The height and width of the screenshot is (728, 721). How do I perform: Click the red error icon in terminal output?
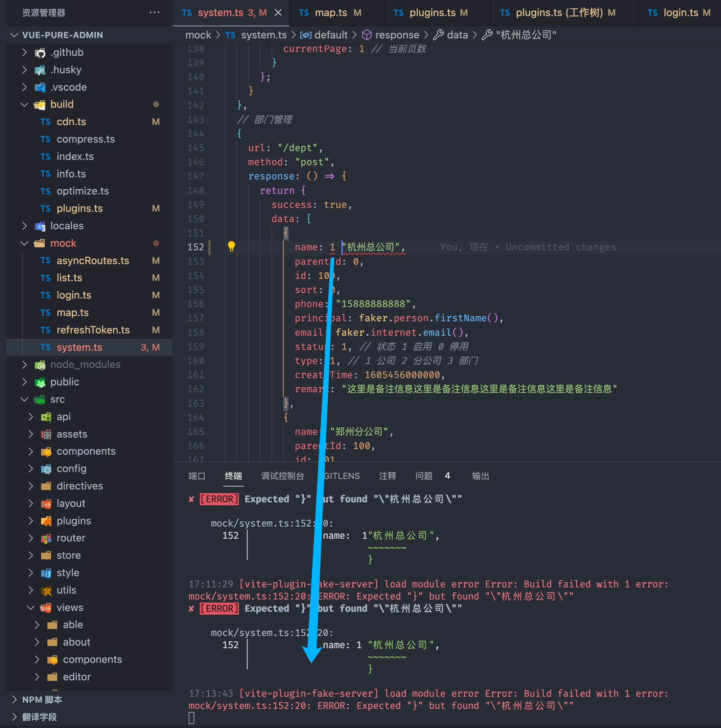point(192,498)
